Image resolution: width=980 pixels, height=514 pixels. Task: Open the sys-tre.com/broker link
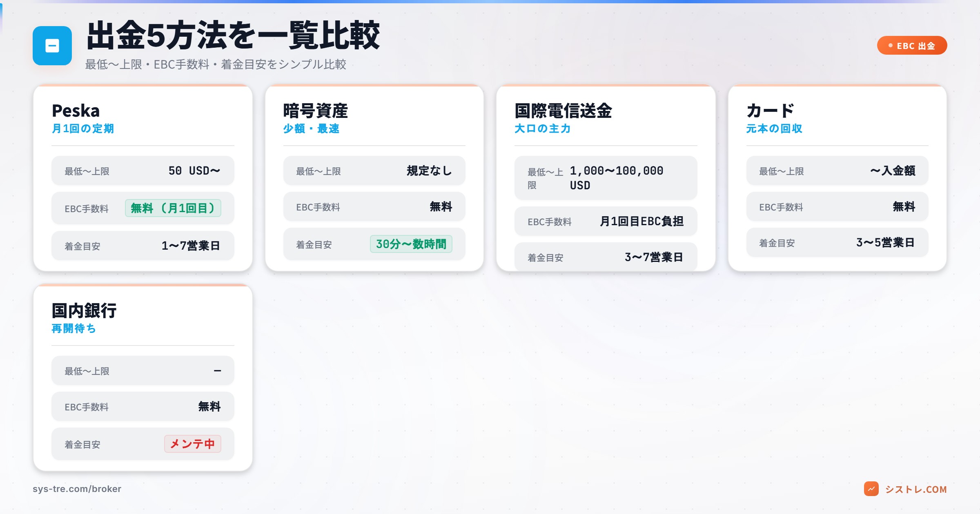pos(77,489)
